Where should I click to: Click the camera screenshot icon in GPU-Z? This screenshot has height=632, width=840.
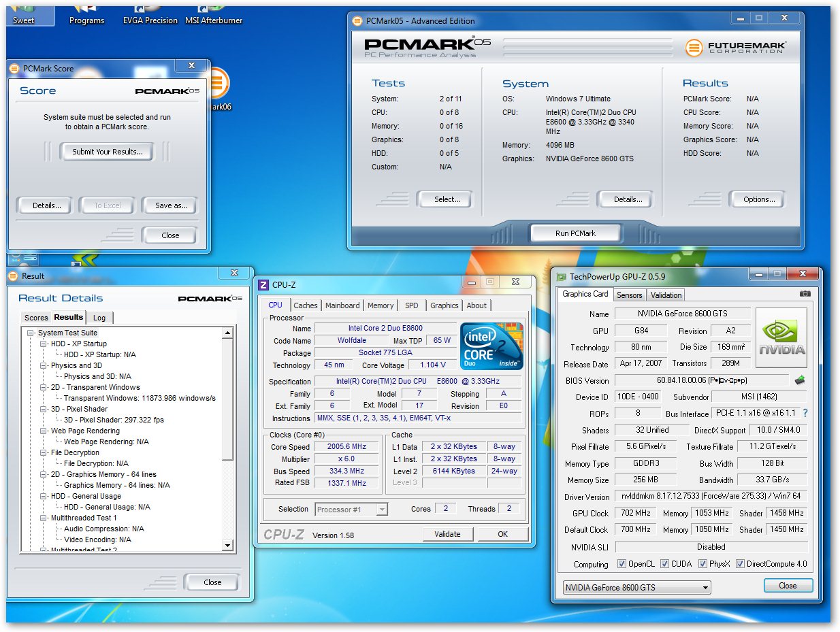[805, 294]
